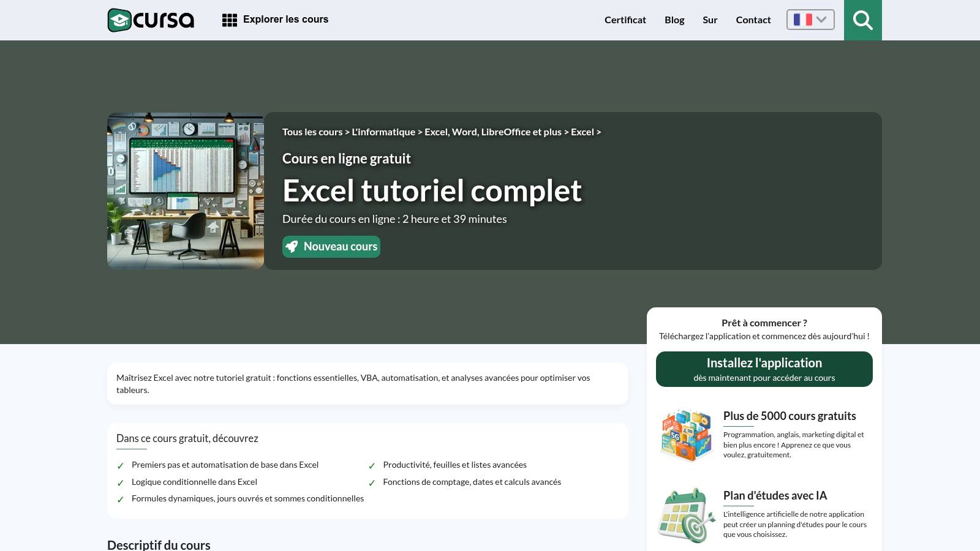Select the 5000 cours gratuits illustration icon
This screenshot has width=980, height=551.
pos(687,434)
